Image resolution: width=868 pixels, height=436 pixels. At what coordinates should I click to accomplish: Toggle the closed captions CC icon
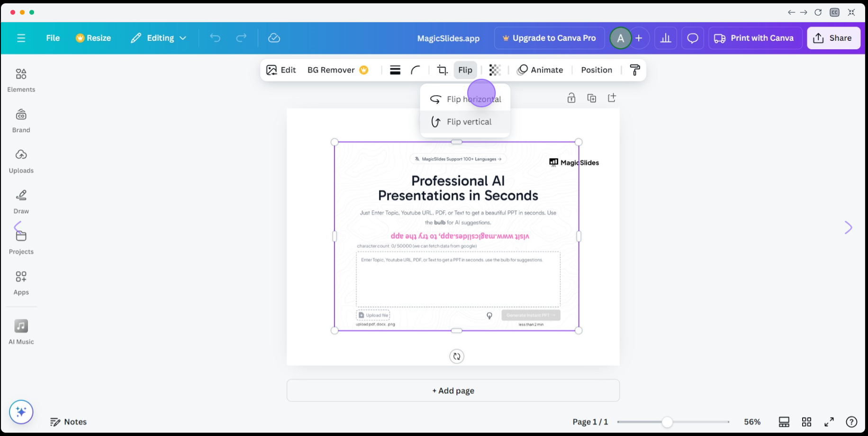pos(835,12)
